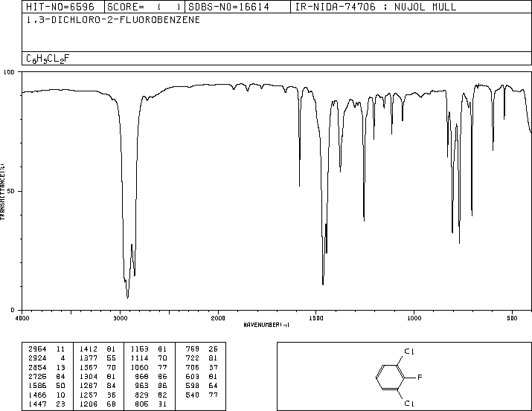Click the benzene ring in the structure diagram
The height and width of the screenshot is (411, 532).
click(390, 378)
